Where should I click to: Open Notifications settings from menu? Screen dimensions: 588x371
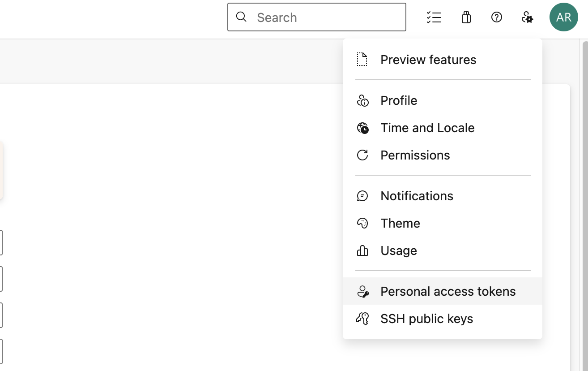tap(417, 196)
